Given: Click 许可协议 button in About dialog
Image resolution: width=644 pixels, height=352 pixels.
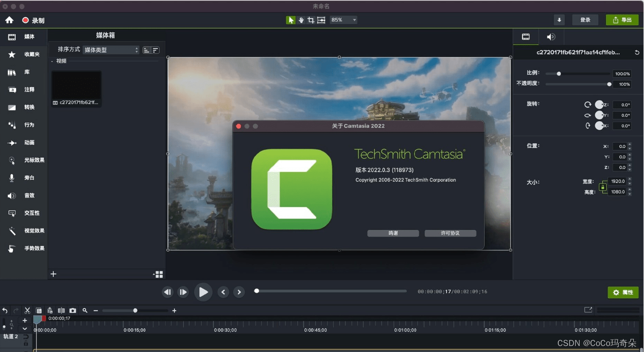Looking at the screenshot, I should pos(450,233).
